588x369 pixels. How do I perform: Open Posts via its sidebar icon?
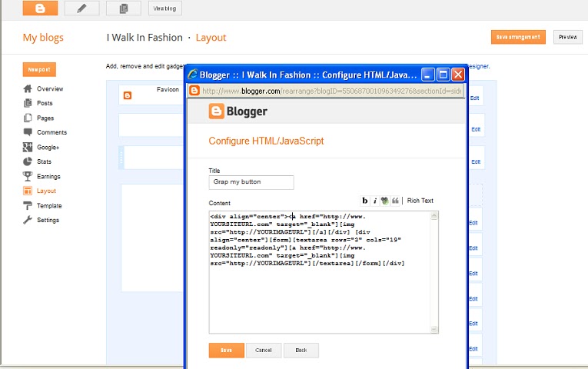28,103
